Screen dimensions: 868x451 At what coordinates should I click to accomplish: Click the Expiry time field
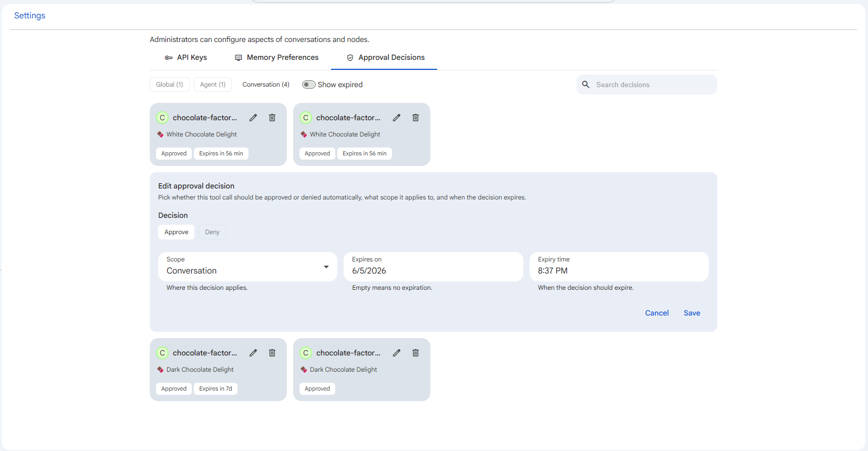tap(619, 267)
